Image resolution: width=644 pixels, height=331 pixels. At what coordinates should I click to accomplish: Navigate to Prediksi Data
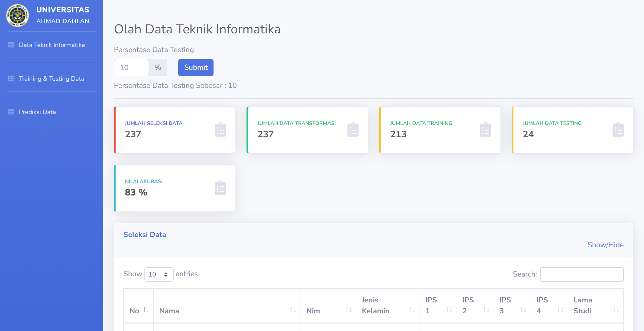tap(37, 112)
